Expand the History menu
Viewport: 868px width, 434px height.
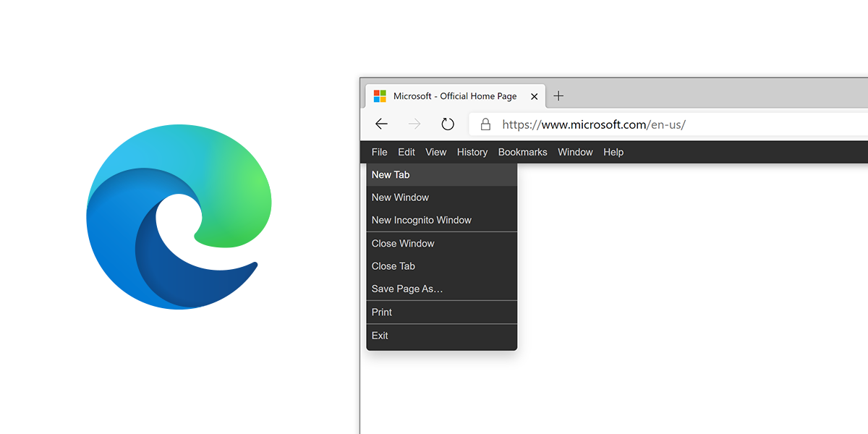472,152
